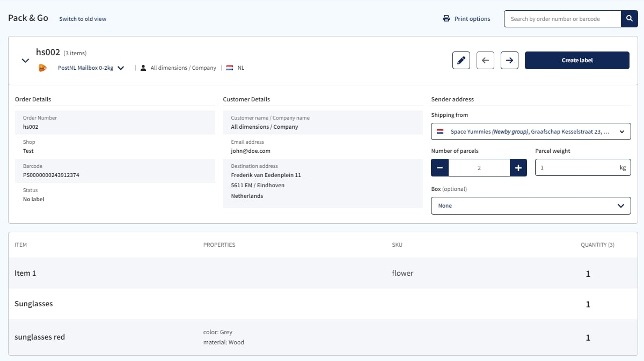Go to previous order with left arrow
This screenshot has width=644, height=361.
(485, 61)
